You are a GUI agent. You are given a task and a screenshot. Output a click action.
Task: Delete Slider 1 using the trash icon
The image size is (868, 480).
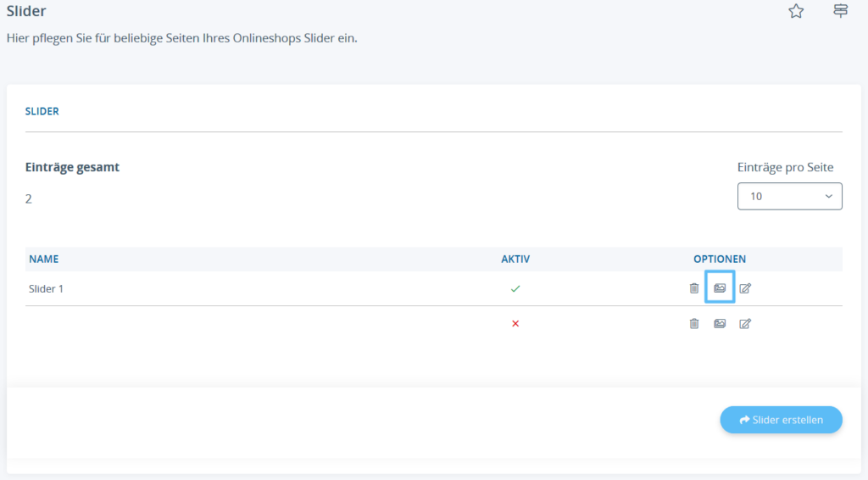coord(694,288)
